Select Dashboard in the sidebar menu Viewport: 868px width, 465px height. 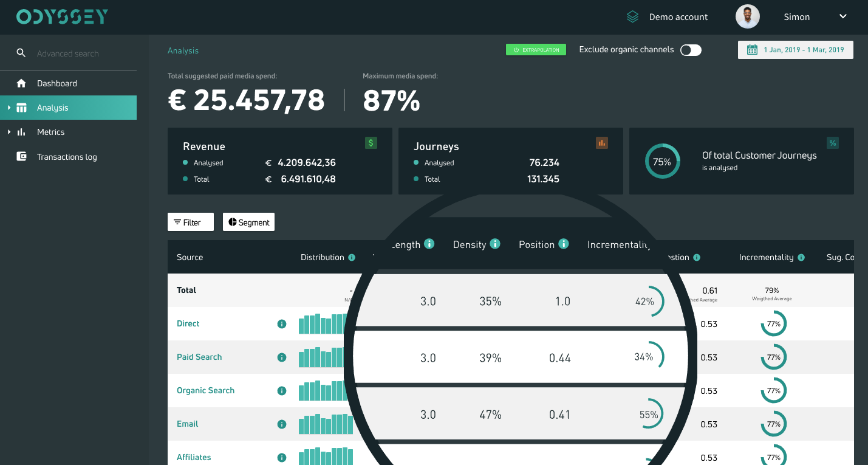[57, 83]
